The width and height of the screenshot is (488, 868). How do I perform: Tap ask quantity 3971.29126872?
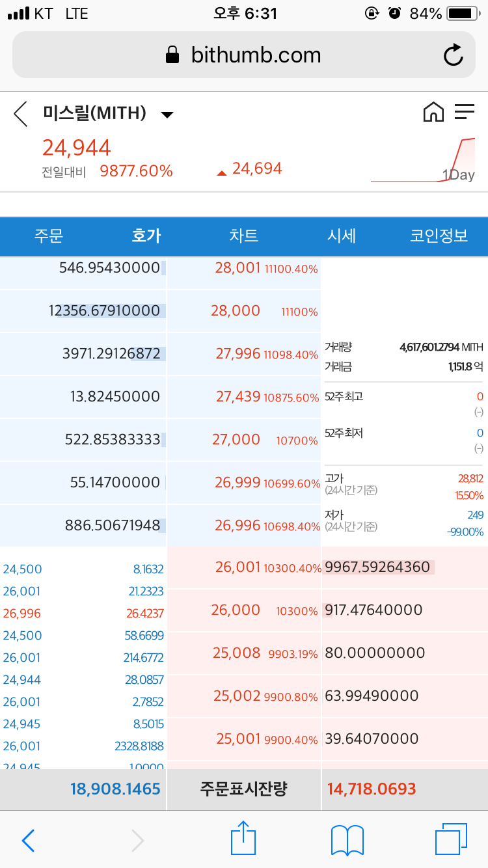(x=111, y=354)
